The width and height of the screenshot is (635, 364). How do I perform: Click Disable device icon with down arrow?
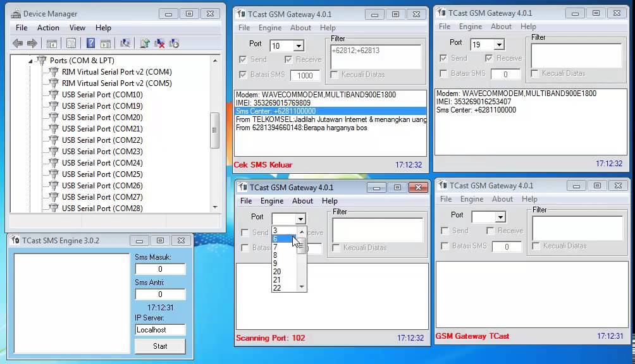tap(174, 43)
